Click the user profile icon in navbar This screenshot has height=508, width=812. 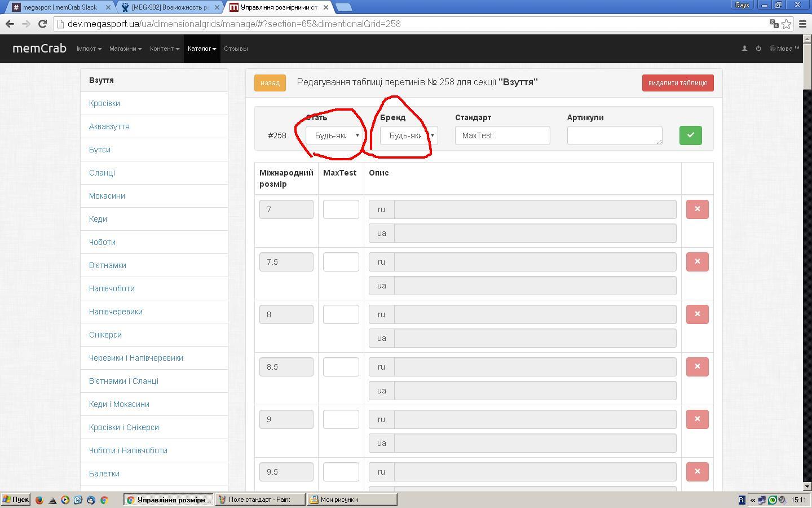744,49
